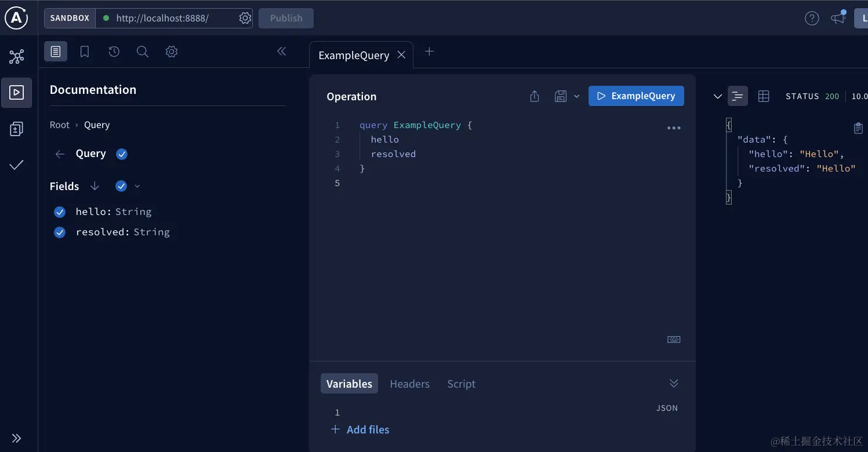
Task: Open the Schema graph view in sidebar
Action: [17, 57]
